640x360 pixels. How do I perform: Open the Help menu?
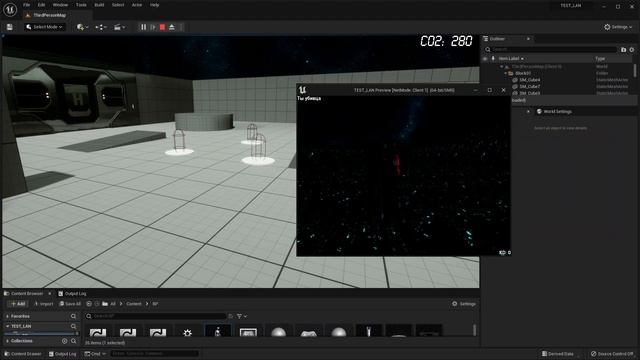coord(154,5)
